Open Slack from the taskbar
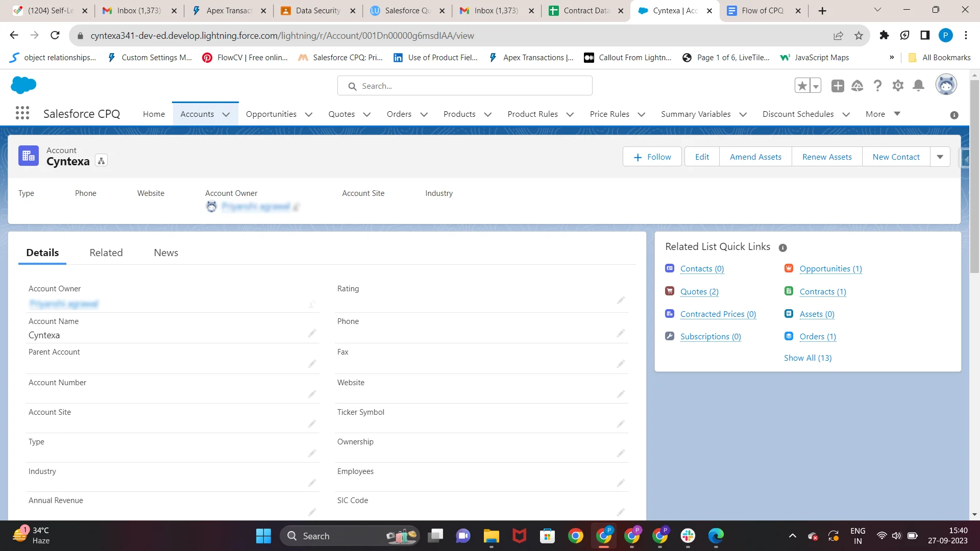Viewport: 980px width, 551px height. [688, 536]
